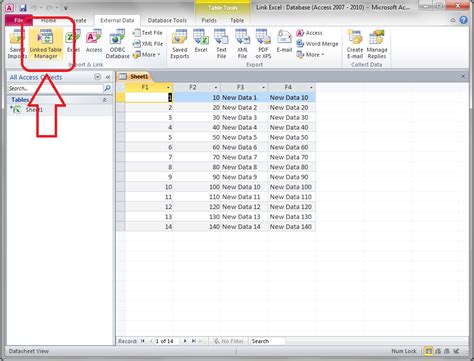Switch to Design View from status bar

pyautogui.click(x=457, y=351)
